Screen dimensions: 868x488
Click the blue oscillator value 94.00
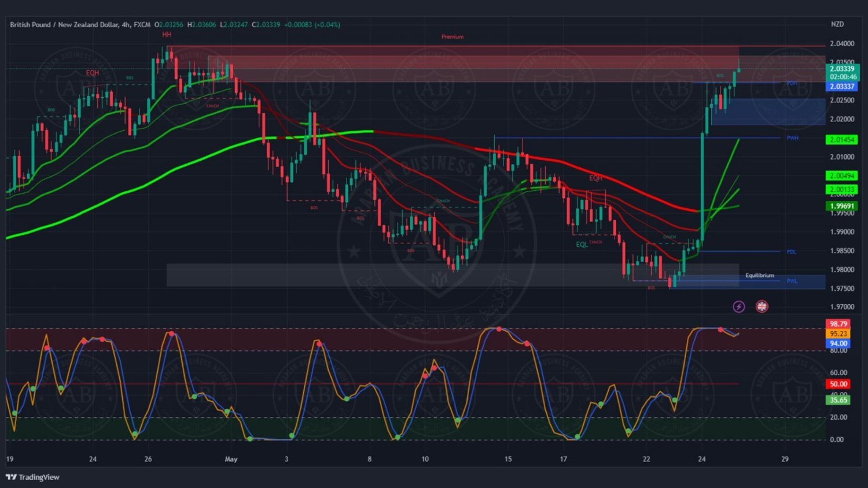pos(838,343)
